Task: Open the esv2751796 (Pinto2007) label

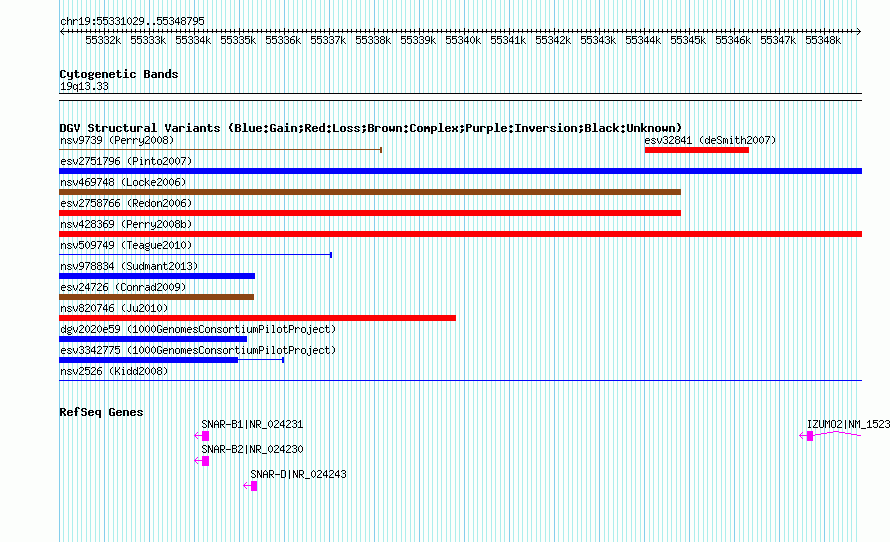Action: click(x=126, y=161)
